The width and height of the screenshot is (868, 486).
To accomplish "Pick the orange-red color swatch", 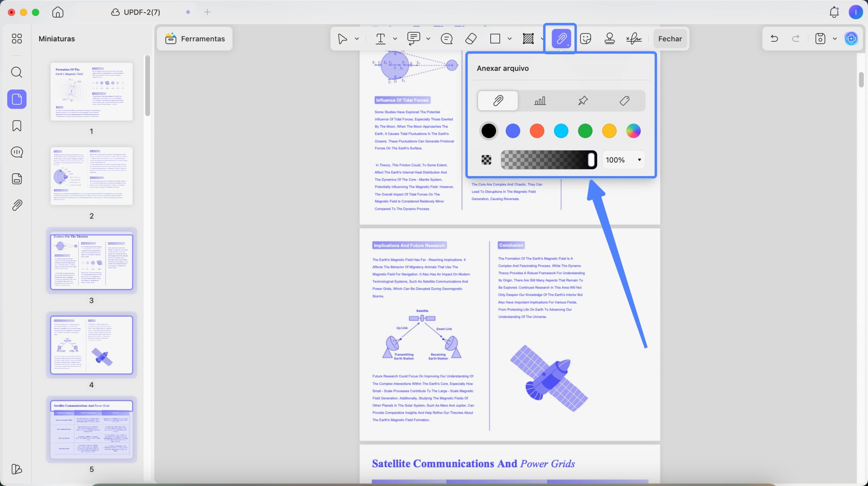I will coord(537,131).
